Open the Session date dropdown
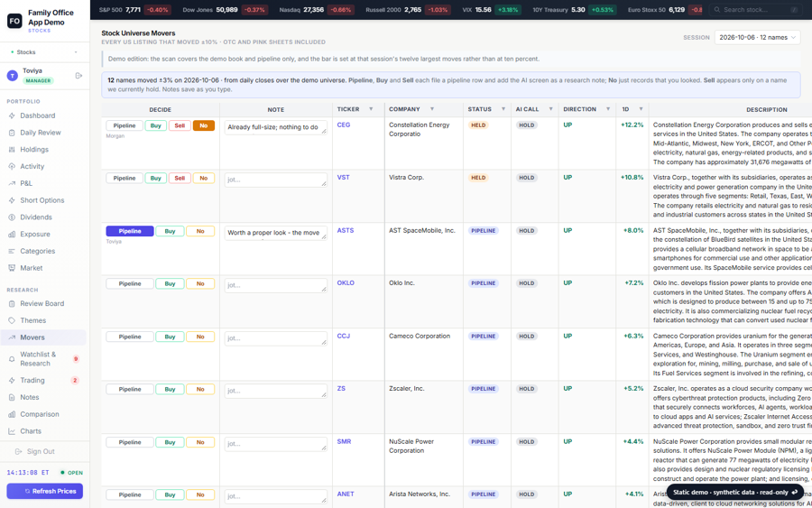The width and height of the screenshot is (812, 508). click(x=757, y=37)
